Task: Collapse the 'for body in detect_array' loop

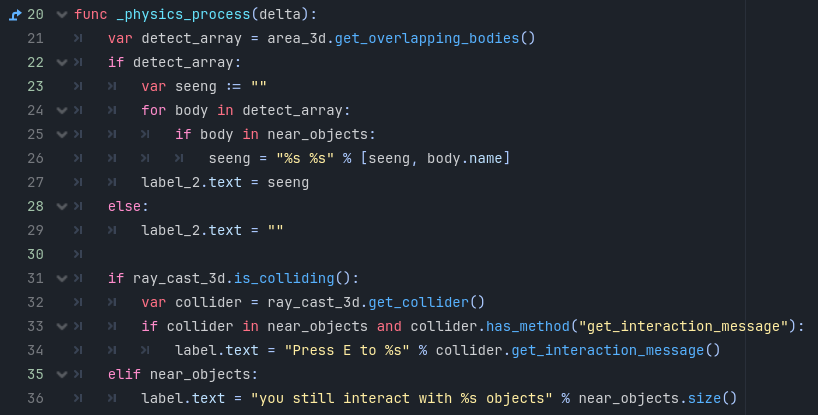Action: pos(62,110)
